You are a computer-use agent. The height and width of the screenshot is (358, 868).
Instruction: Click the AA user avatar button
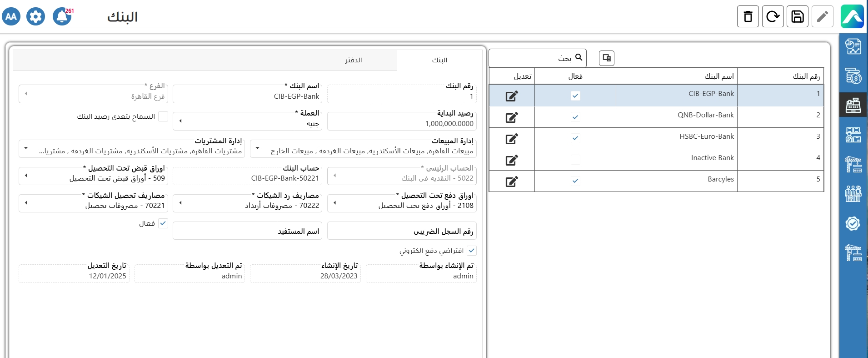[x=11, y=17]
